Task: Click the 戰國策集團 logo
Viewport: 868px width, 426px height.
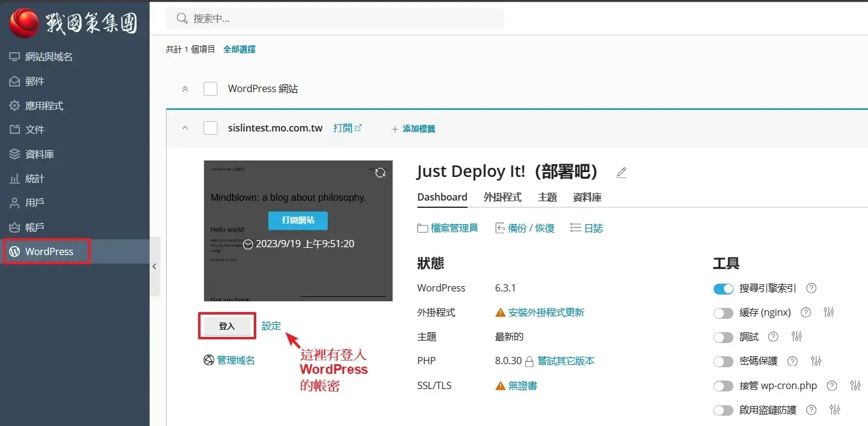Action: point(73,22)
